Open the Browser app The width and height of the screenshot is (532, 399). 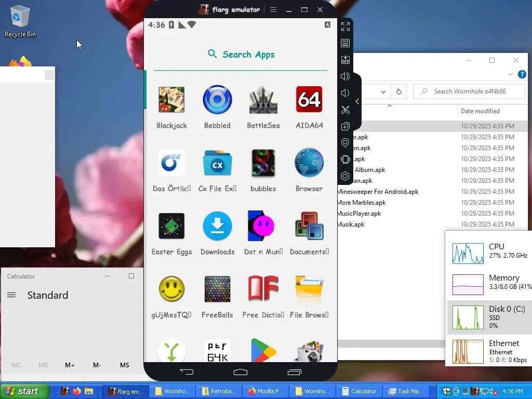309,163
